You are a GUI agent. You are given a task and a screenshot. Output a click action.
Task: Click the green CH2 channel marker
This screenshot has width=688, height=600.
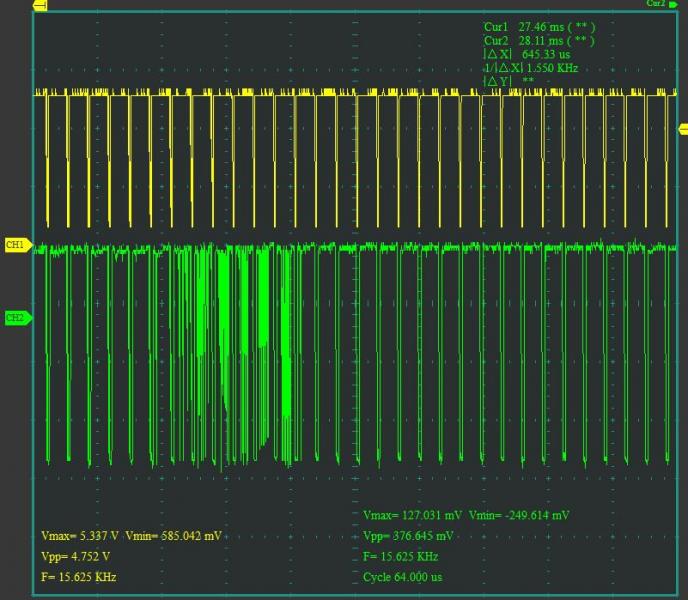[16, 318]
